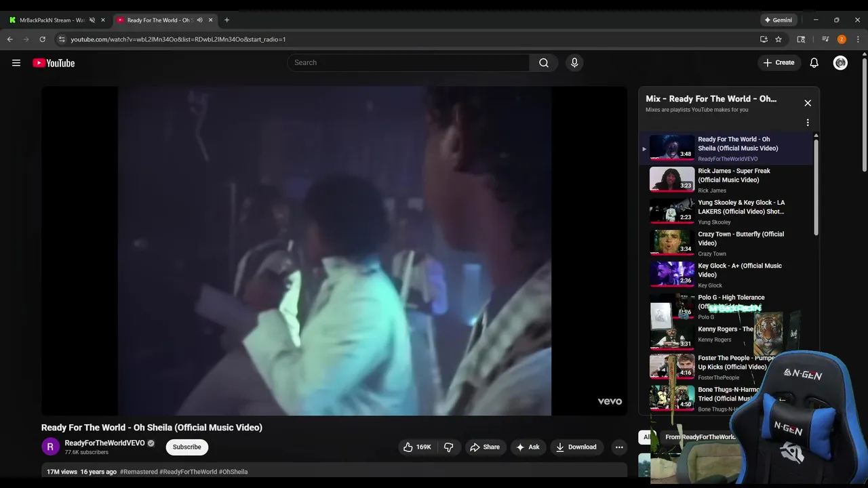Click the YouTube URL address bar
Image resolution: width=868 pixels, height=488 pixels.
coord(407,39)
